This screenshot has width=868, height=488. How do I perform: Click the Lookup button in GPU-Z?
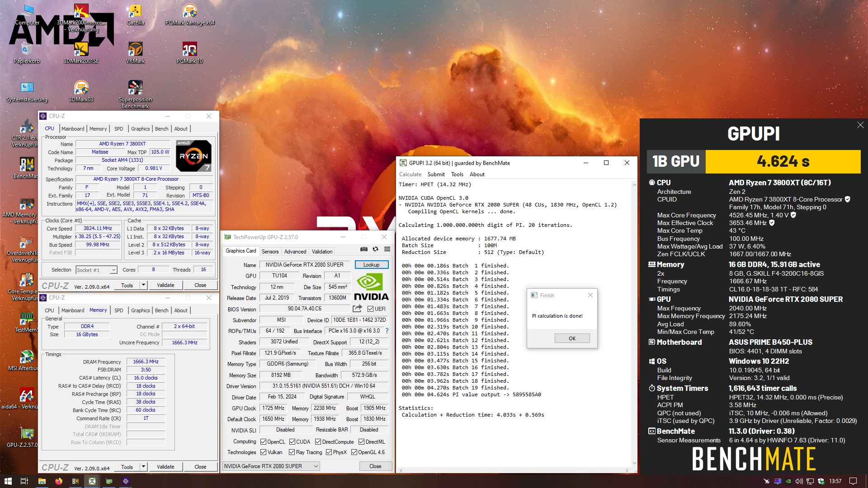pyautogui.click(x=371, y=265)
